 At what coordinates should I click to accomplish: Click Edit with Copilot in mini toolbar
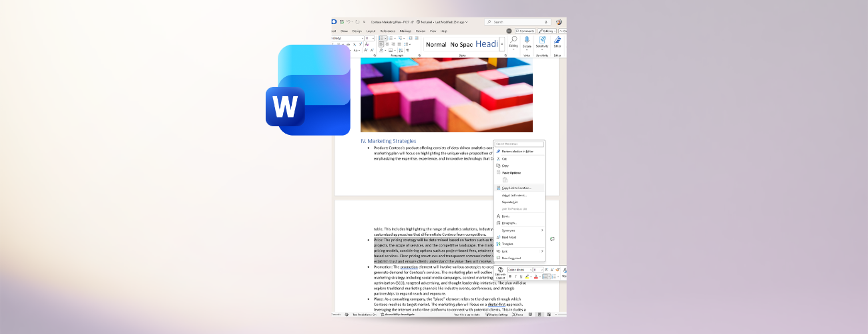click(500, 273)
